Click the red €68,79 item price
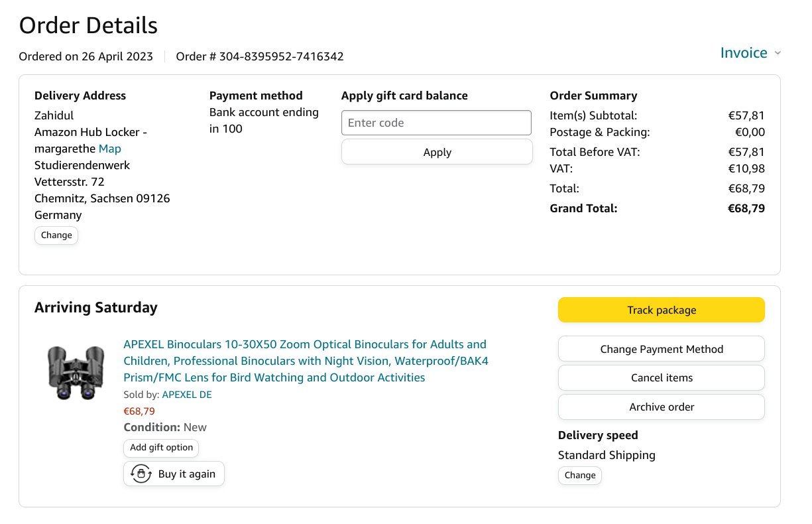 tap(139, 411)
